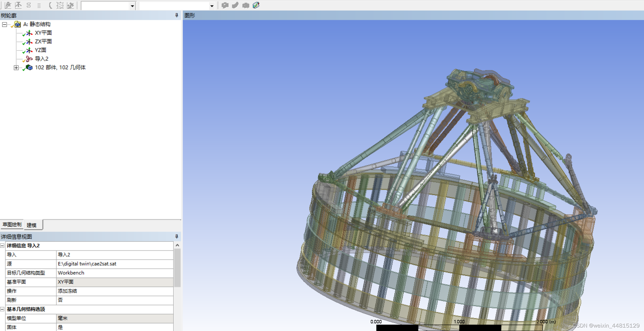Click the second greyed sketch toolbar icon
Image resolution: width=644 pixels, height=331 pixels.
pos(18,5)
